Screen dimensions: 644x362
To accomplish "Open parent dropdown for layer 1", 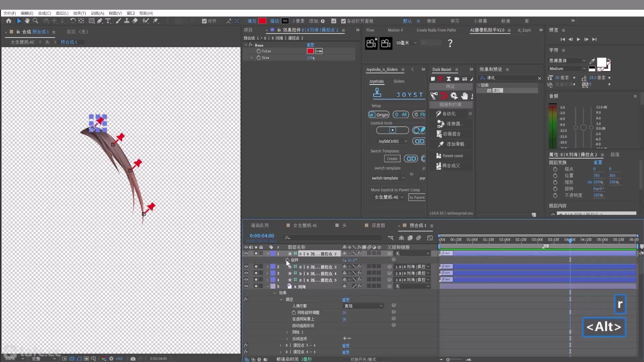I will (412, 253).
